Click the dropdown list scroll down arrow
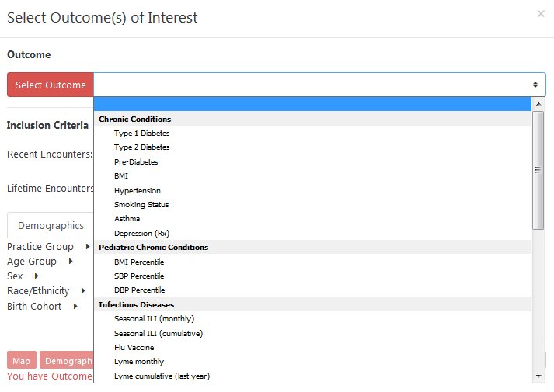This screenshot has height=392, width=554. click(x=538, y=376)
